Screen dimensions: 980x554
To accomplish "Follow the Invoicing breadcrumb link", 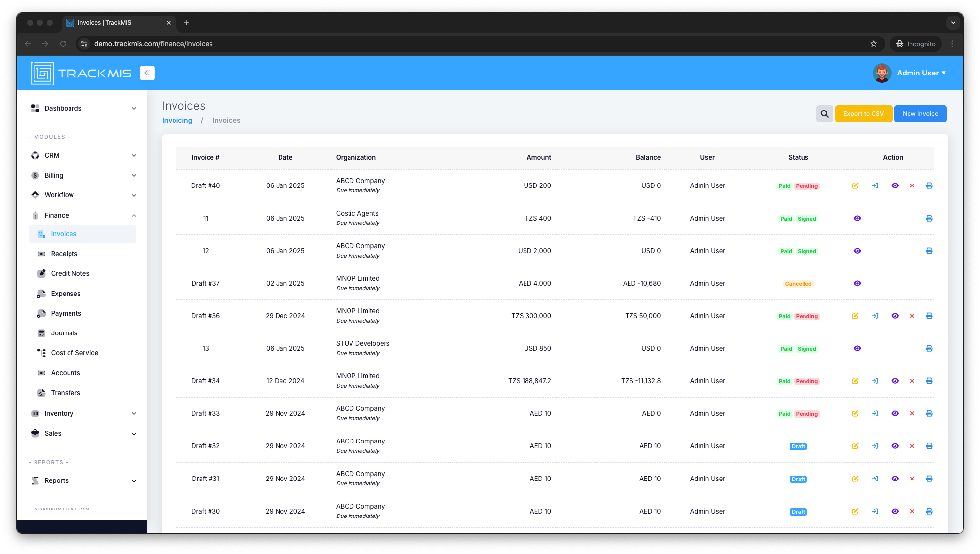I will pos(177,120).
